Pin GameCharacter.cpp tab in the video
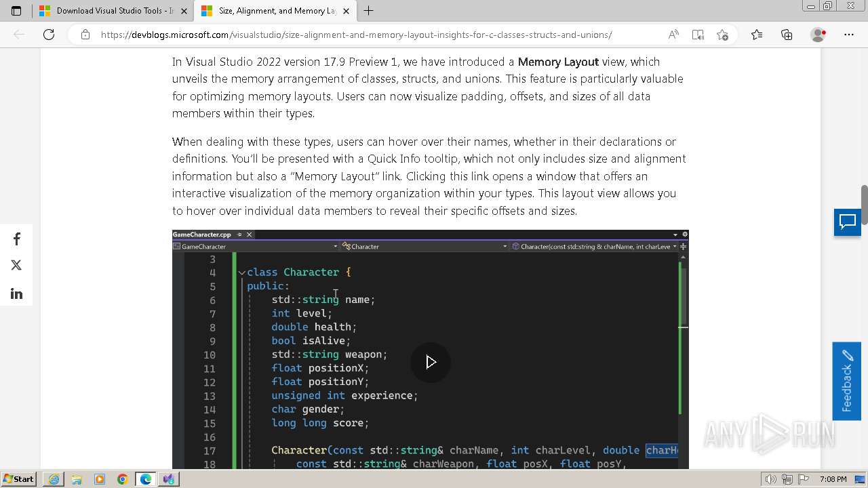The height and width of the screenshot is (488, 868). click(239, 235)
